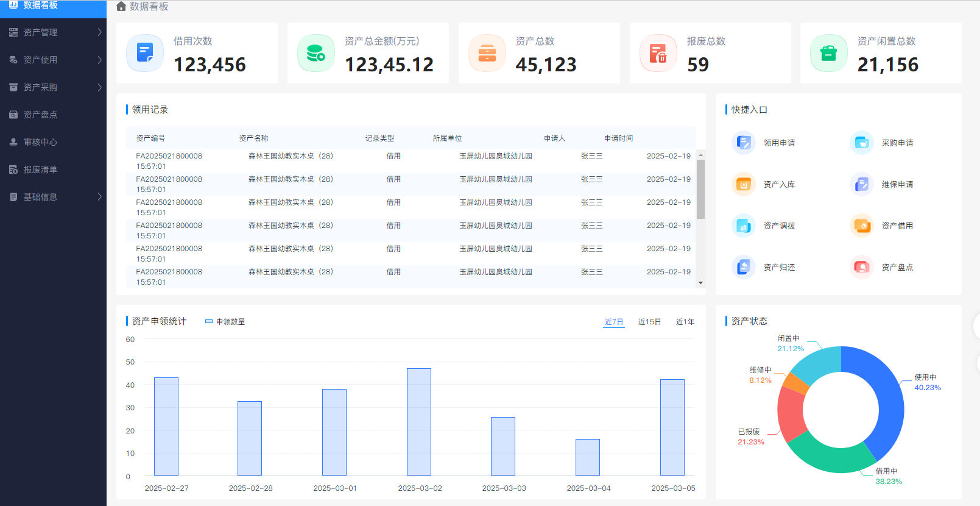Click the scrollbar up arrow in 领用记录

(700, 154)
